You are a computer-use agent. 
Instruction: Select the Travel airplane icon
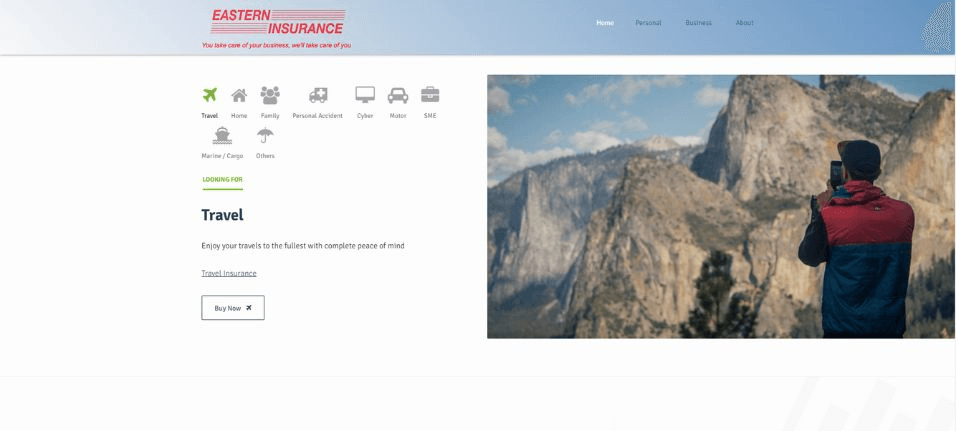click(x=210, y=95)
